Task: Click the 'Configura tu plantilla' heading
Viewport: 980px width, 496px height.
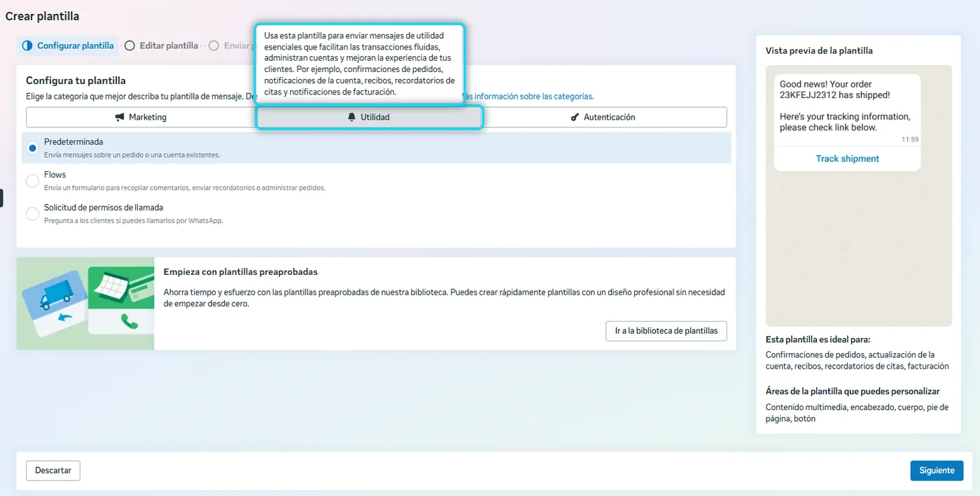Action: coord(76,80)
